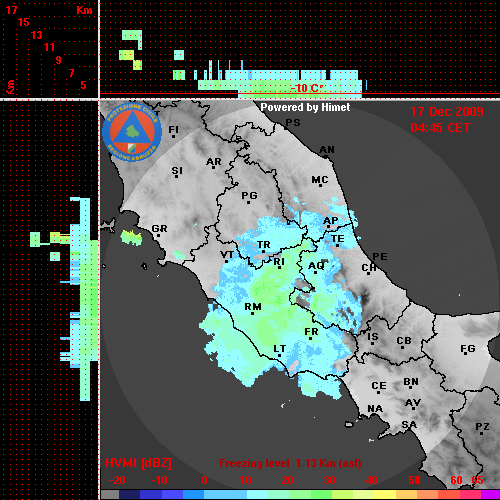Click the CE city label
The height and width of the screenshot is (500, 500).
click(379, 386)
